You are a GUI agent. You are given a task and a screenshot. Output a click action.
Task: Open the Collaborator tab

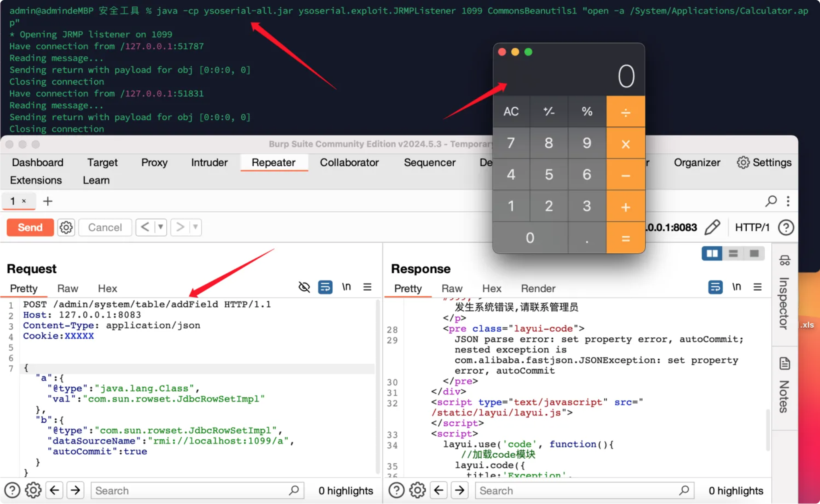[x=349, y=162]
